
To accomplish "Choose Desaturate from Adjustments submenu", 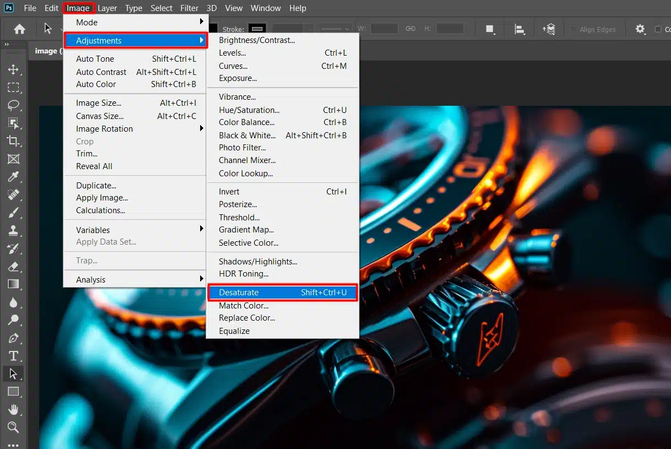I will (x=282, y=292).
